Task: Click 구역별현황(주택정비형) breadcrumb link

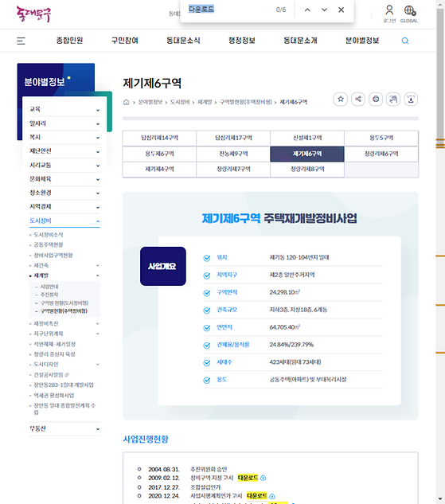Action: [x=246, y=102]
